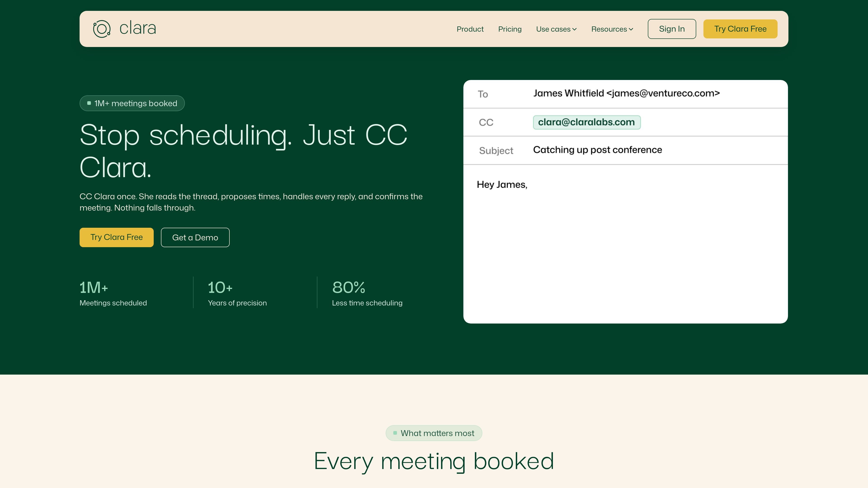Go to the Pricing page

click(510, 29)
